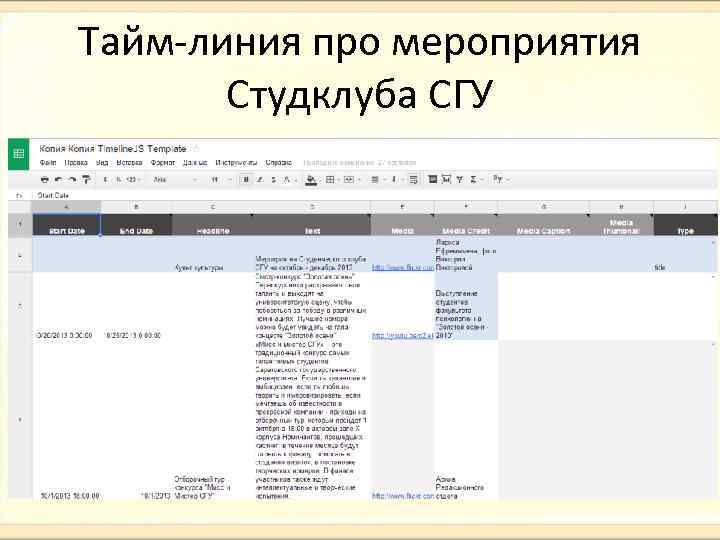Select the cell containing title type value

point(686,254)
